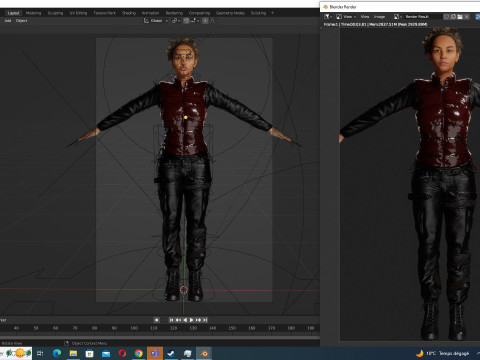Launch Microsoft Edge from taskbar
The height and width of the screenshot is (360, 480).
click(x=57, y=353)
